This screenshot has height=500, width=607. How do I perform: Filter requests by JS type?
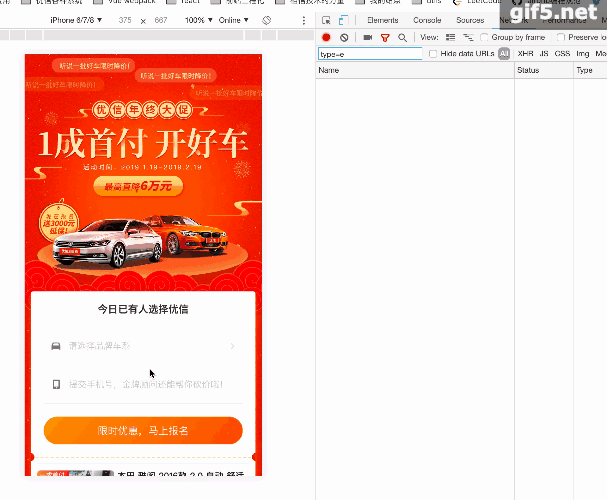(x=544, y=54)
